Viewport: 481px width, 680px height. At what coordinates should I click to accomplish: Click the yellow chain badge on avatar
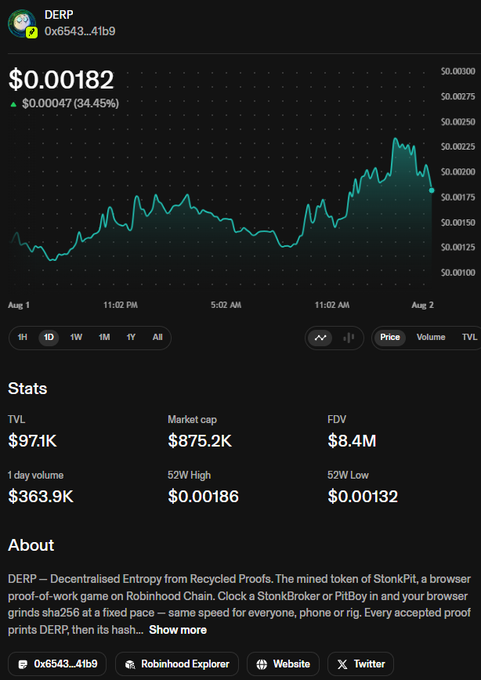32,32
